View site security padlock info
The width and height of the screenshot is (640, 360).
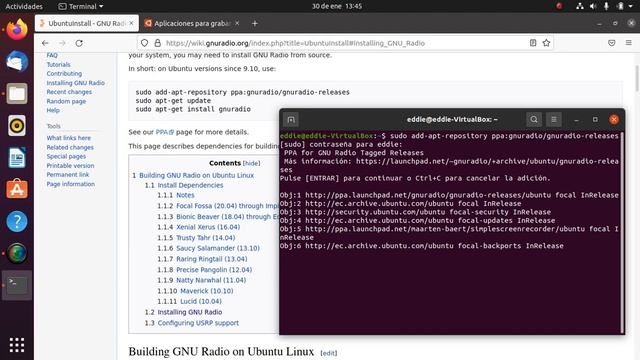[x=158, y=43]
